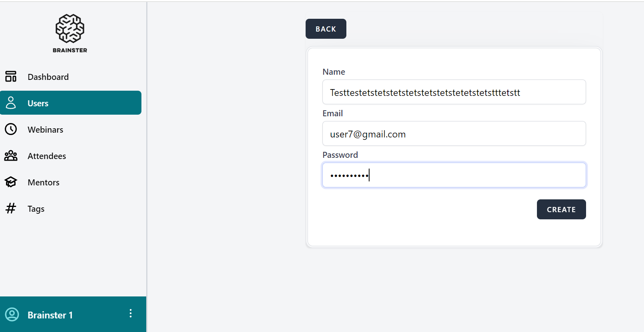
Task: Click the Webinars clock icon
Action: [x=11, y=129]
